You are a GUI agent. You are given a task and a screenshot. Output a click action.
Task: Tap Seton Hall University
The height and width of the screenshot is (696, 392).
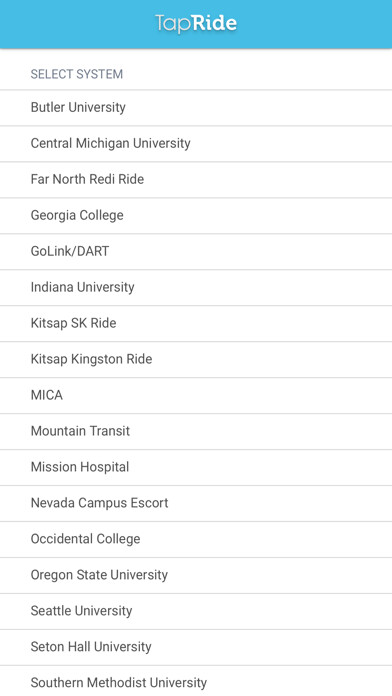point(196,647)
